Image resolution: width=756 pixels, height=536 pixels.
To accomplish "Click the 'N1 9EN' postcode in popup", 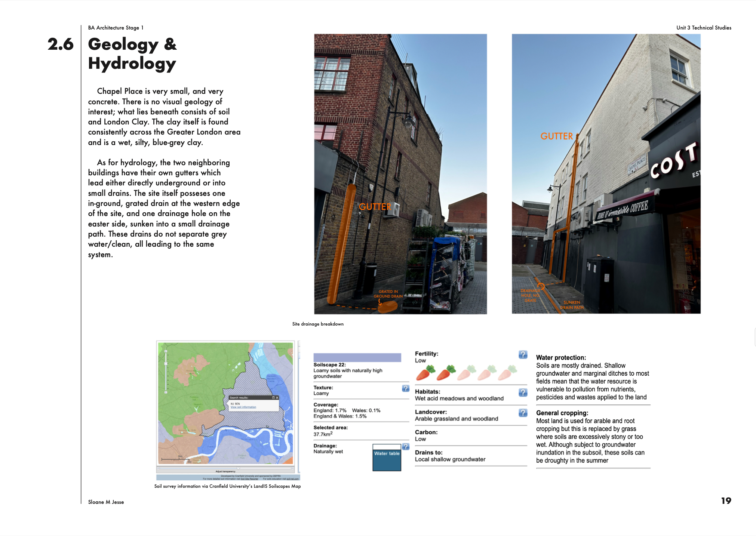I will pos(235,404).
